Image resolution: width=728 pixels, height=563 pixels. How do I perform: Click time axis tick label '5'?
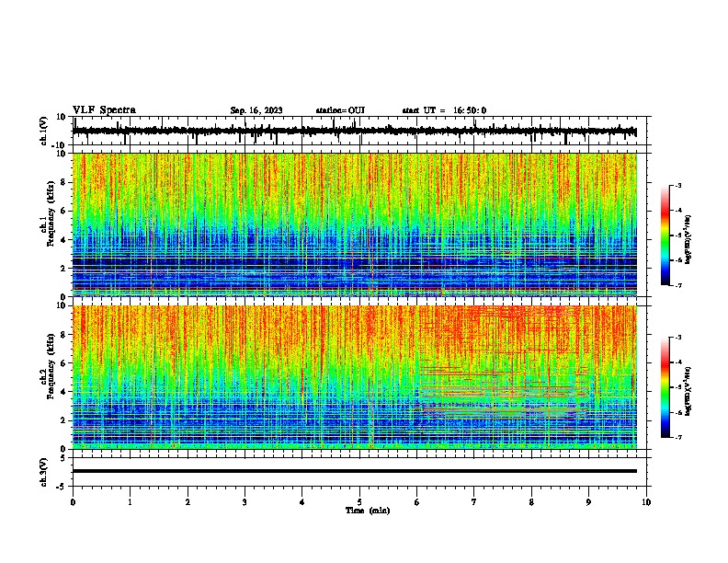tap(359, 502)
